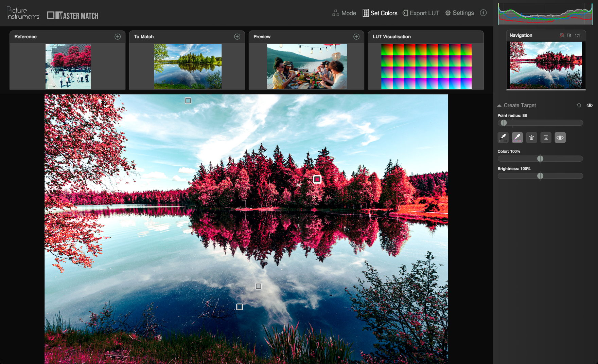Toggle Create Target header eye visibility
This screenshot has height=364, width=598.
[x=590, y=105]
